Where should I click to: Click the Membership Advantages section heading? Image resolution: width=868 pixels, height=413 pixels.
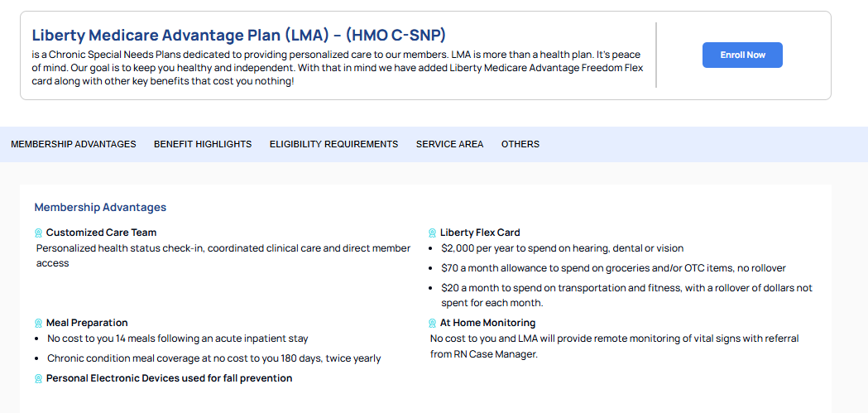tap(100, 208)
